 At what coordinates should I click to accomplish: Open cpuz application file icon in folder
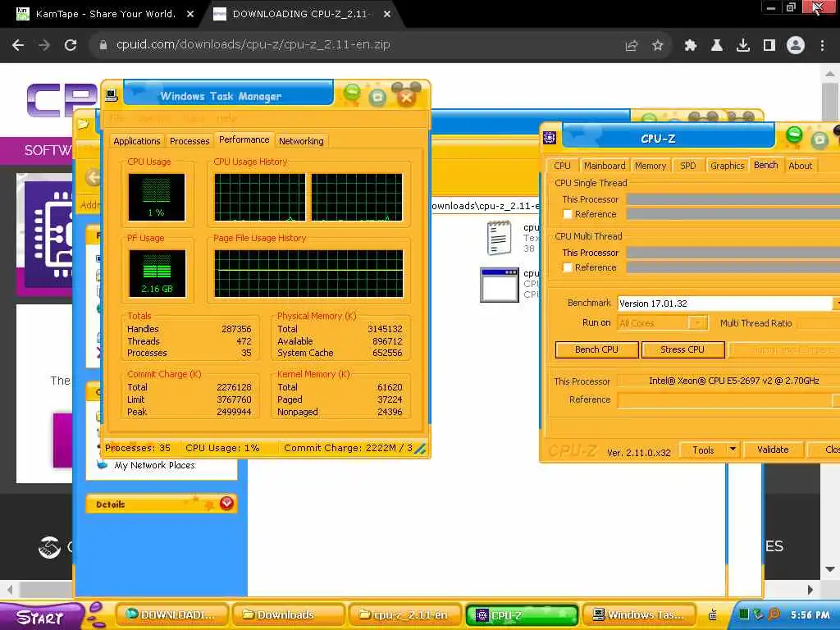(499, 285)
